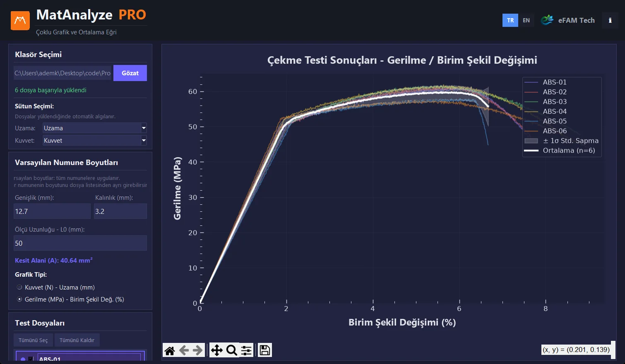Viewport: 625px width, 364px height.
Task: Click the eFAM Tech leaf logo
Action: [x=547, y=20]
